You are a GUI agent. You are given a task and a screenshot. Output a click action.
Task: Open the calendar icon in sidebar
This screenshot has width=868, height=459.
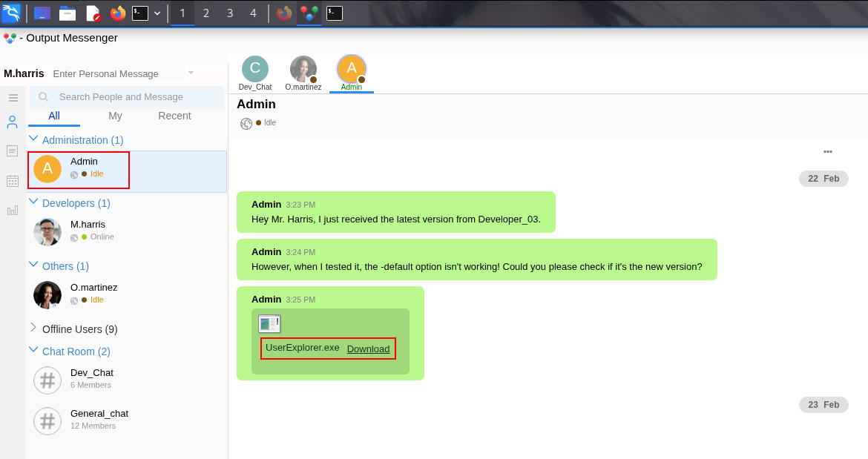pyautogui.click(x=12, y=181)
